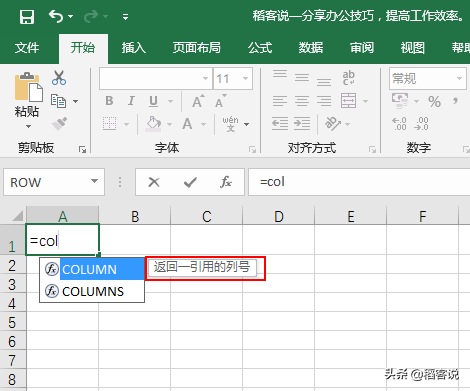Open the Borders dropdown arrow

(126, 124)
